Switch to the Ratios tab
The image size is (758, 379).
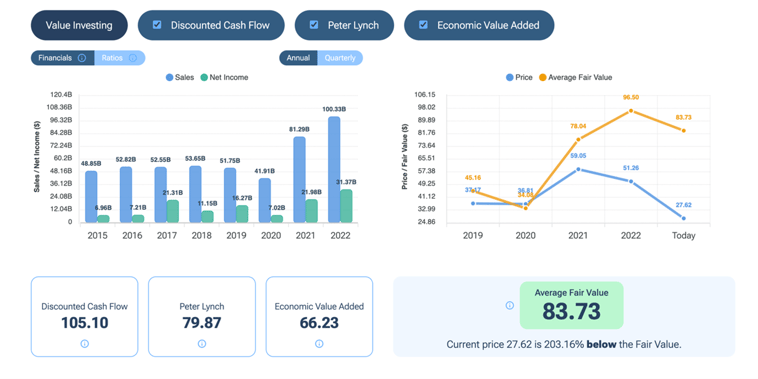pos(119,58)
